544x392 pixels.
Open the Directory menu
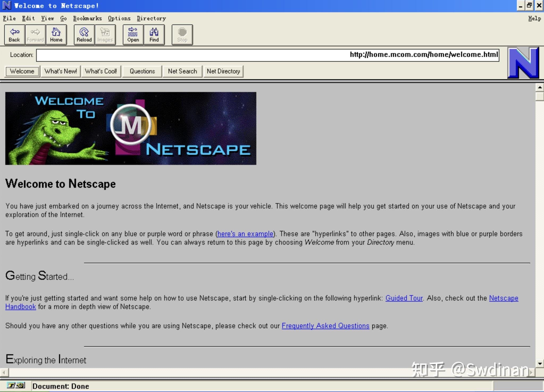[x=151, y=18]
